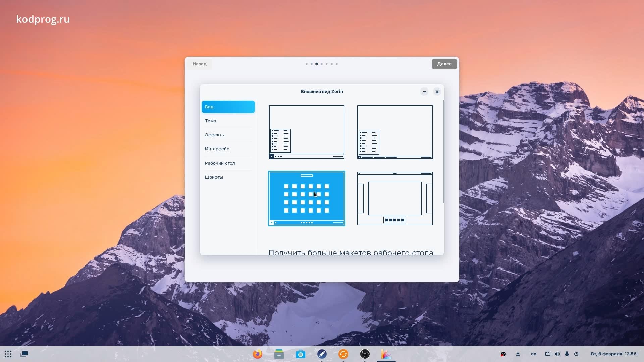Click the wired network tray icon
644x362 pixels.
[x=548, y=354]
